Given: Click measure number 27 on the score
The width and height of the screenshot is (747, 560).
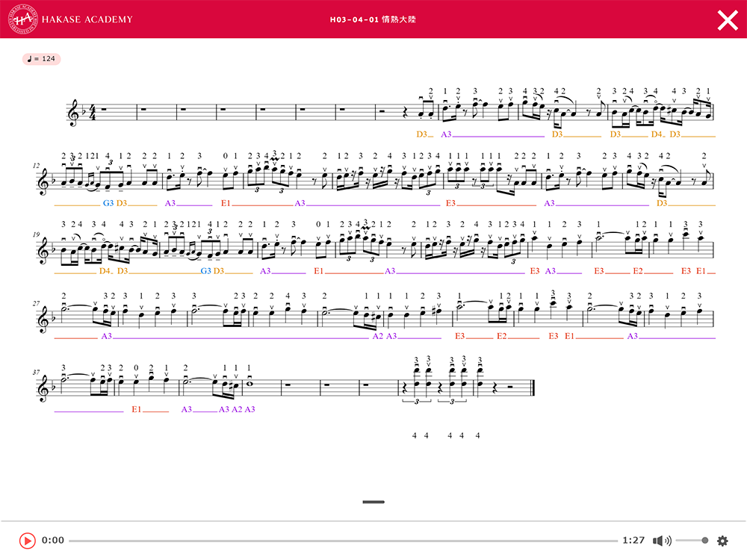Looking at the screenshot, I should click(36, 303).
